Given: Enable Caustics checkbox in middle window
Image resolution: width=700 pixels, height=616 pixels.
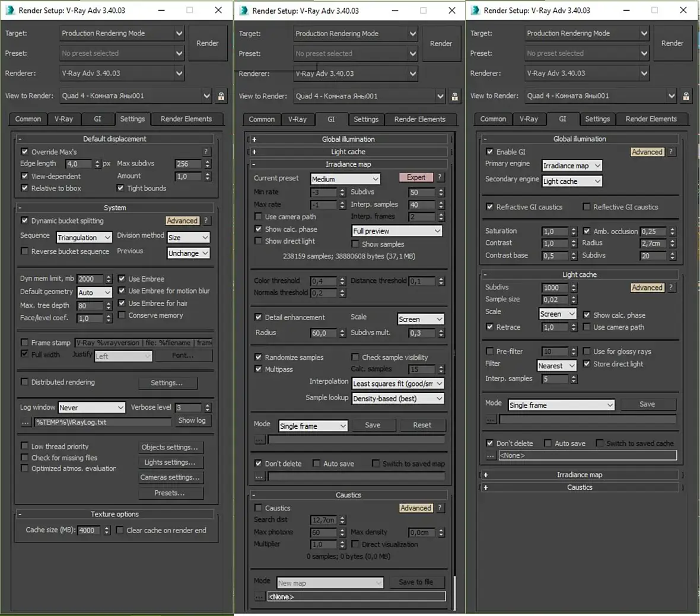Looking at the screenshot, I should (258, 508).
